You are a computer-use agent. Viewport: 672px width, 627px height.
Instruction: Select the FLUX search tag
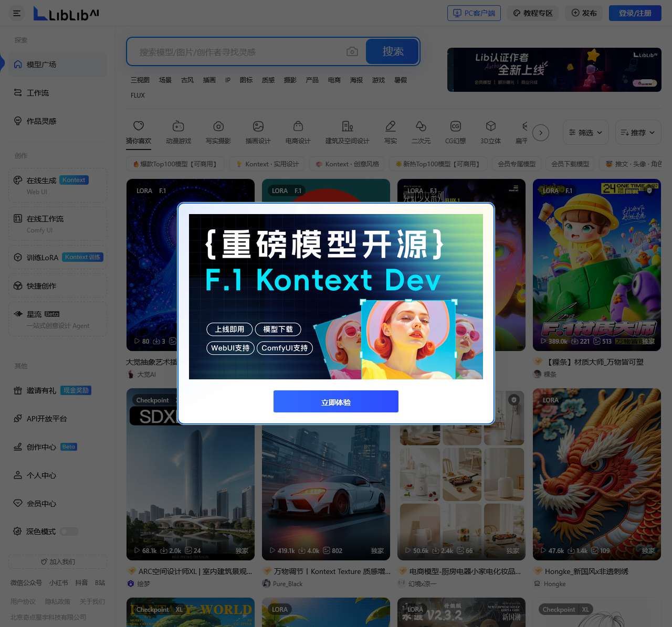point(138,95)
